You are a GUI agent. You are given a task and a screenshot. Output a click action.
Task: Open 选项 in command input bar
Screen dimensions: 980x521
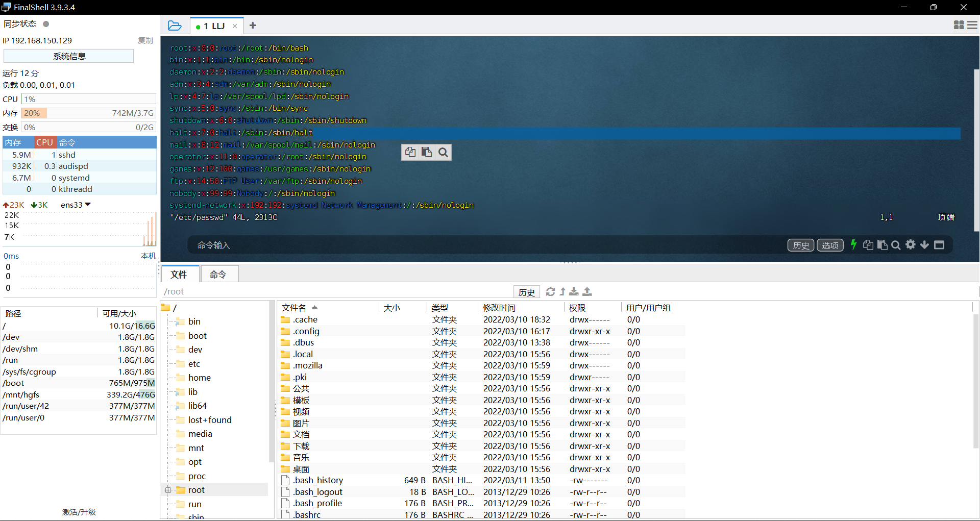(x=830, y=245)
